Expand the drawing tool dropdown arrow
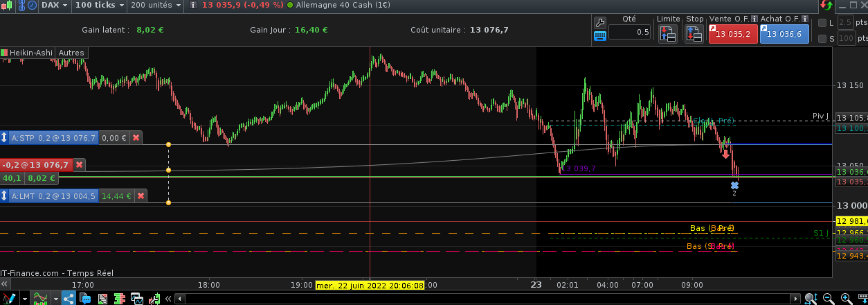 pos(24,299)
